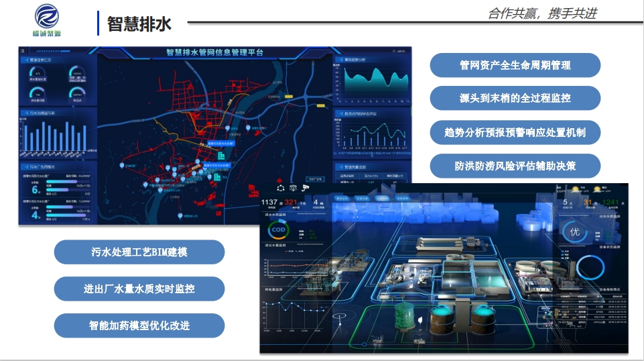Click the 防洪防涝风险评估辅助决策 button

(x=515, y=166)
